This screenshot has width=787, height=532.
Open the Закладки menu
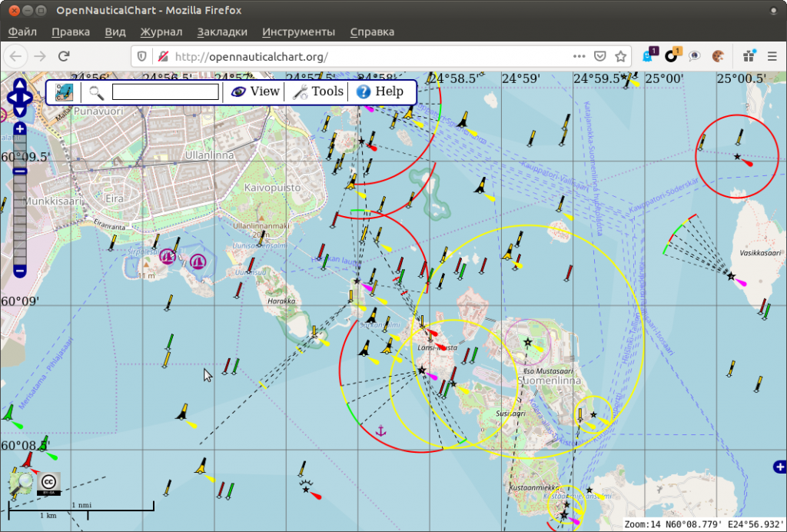[x=222, y=32]
